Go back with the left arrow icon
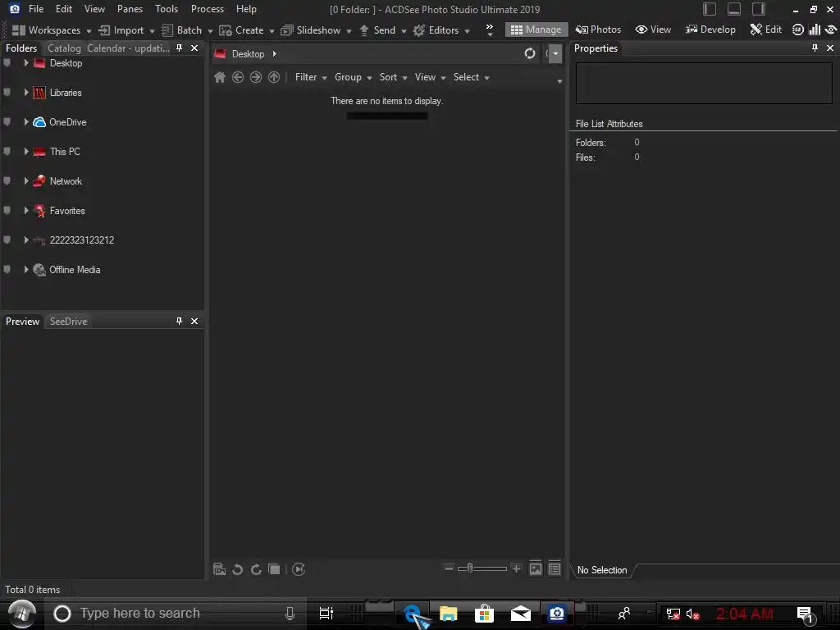 [238, 77]
